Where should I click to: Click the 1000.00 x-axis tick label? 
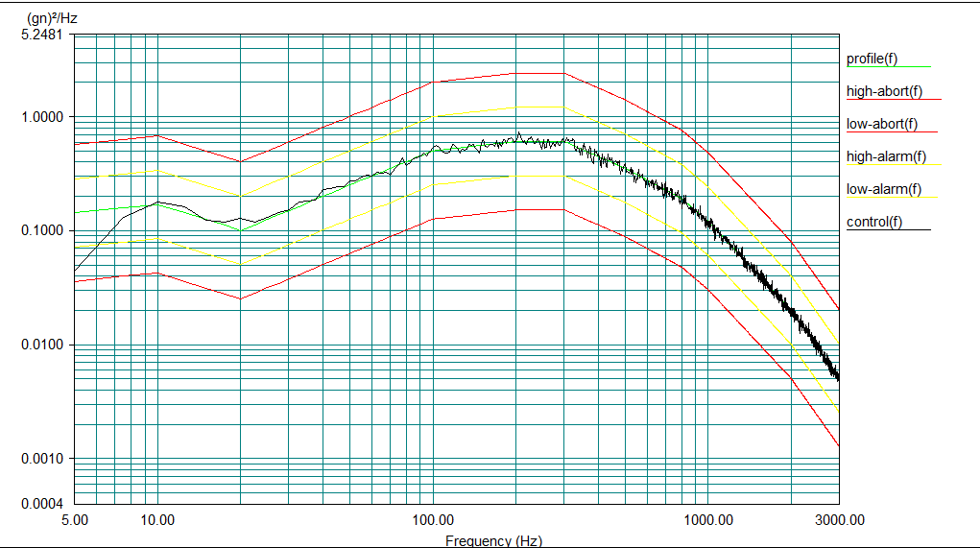708,520
